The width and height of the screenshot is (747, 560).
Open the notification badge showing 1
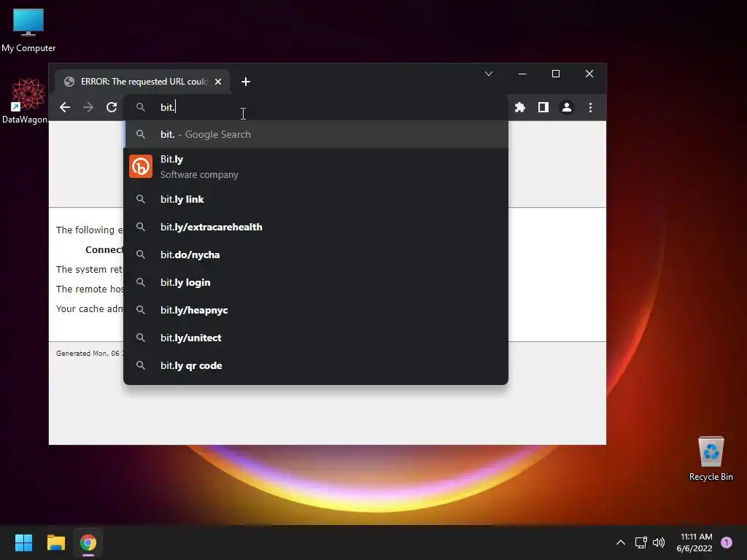[x=727, y=542]
